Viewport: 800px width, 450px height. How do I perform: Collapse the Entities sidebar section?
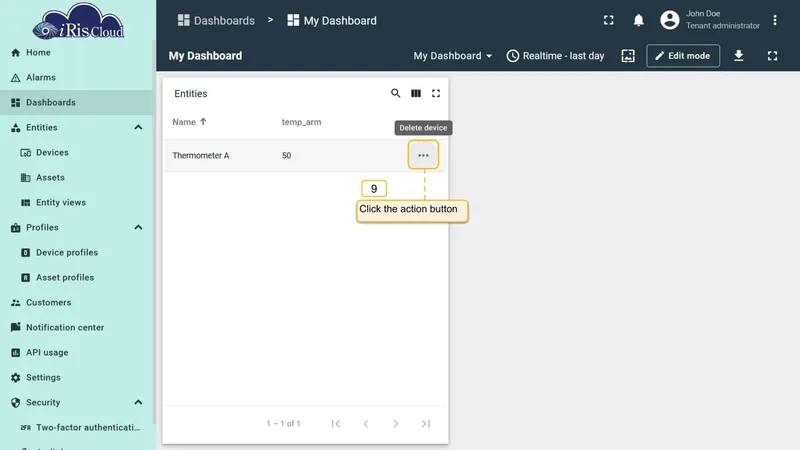click(138, 128)
